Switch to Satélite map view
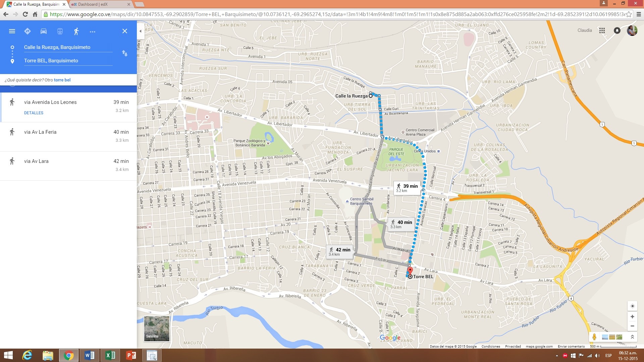 (157, 328)
